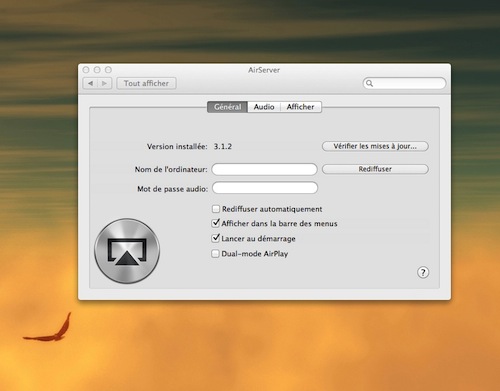The height and width of the screenshot is (391, 500).
Task: Click Vérifier les mises à jour button
Action: [x=375, y=146]
